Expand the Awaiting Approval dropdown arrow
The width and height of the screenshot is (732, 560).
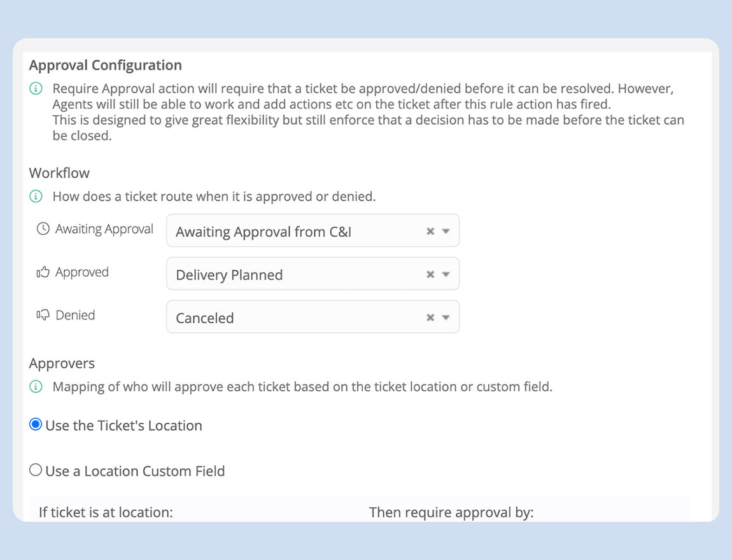[x=446, y=231]
